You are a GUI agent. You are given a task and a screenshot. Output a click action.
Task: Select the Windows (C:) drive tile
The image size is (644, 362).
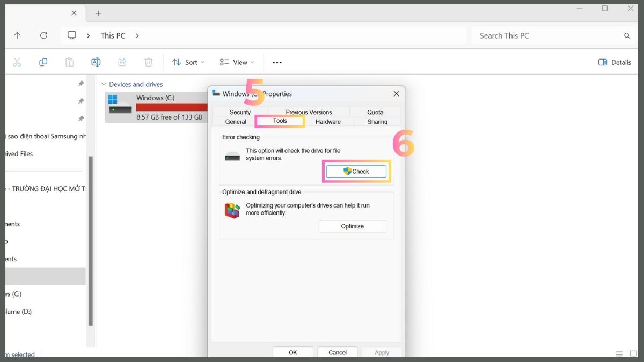pos(156,107)
